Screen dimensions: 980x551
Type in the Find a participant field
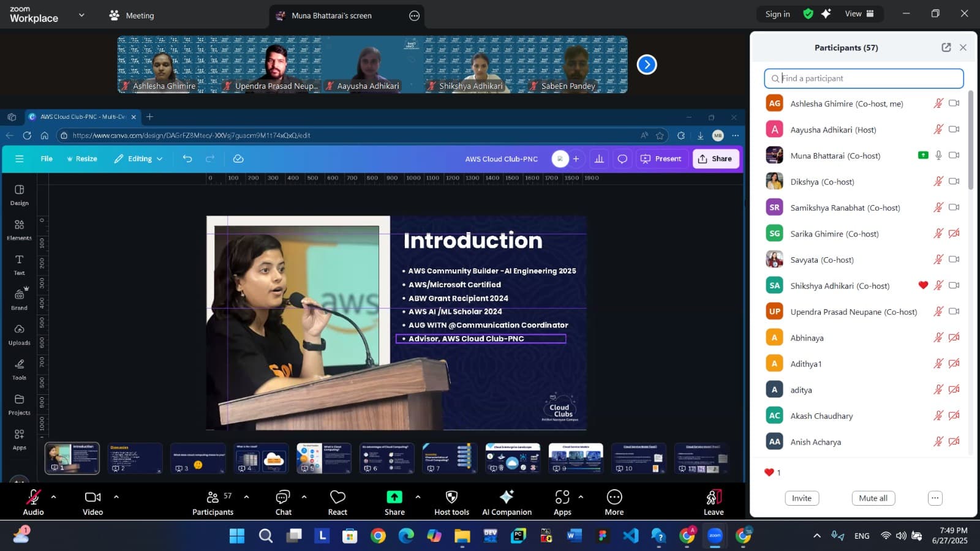coord(864,78)
